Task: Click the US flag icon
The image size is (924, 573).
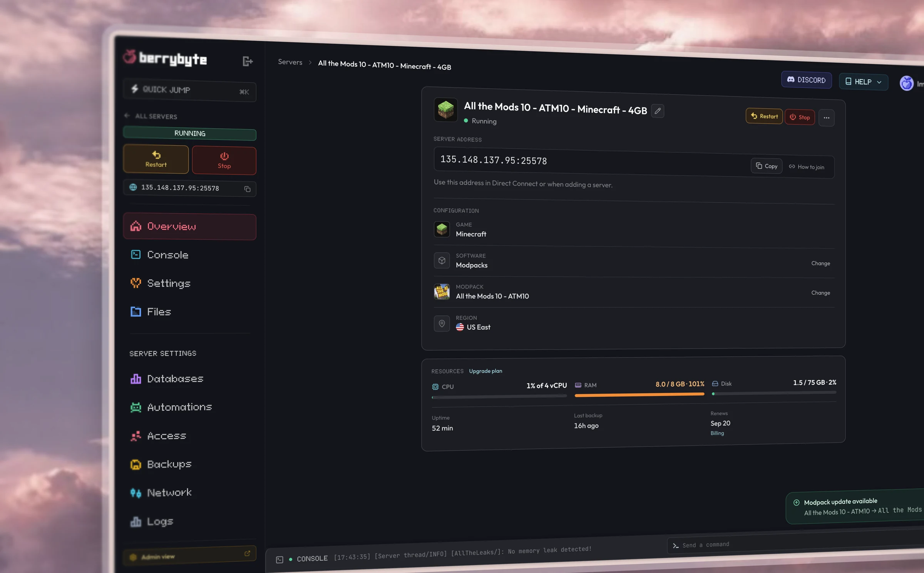Action: (x=460, y=327)
